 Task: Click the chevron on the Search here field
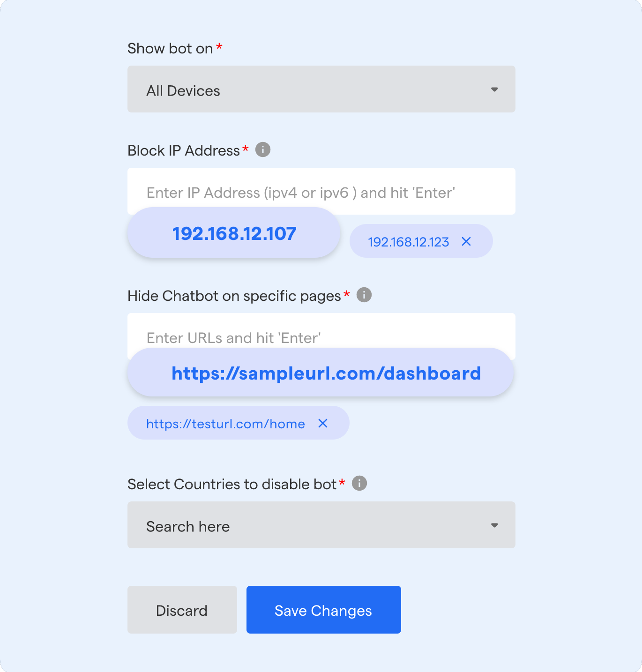tap(494, 525)
